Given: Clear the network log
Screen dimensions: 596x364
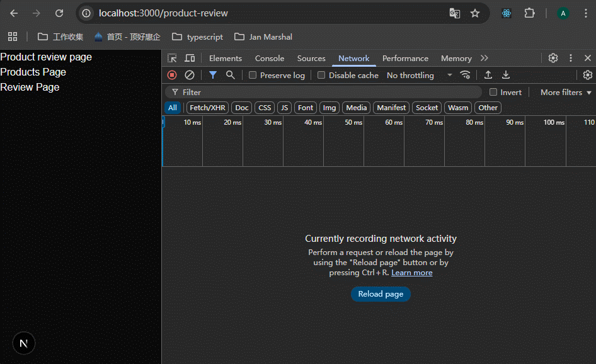Looking at the screenshot, I should point(189,75).
